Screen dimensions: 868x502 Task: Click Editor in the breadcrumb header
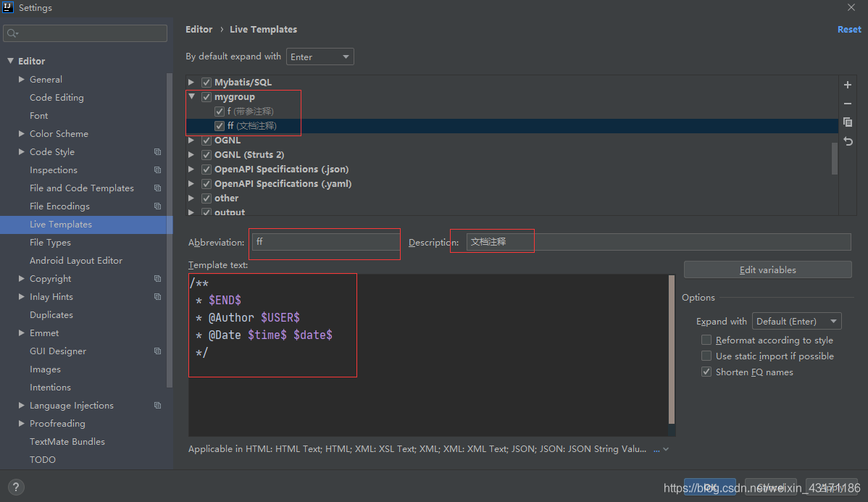199,29
